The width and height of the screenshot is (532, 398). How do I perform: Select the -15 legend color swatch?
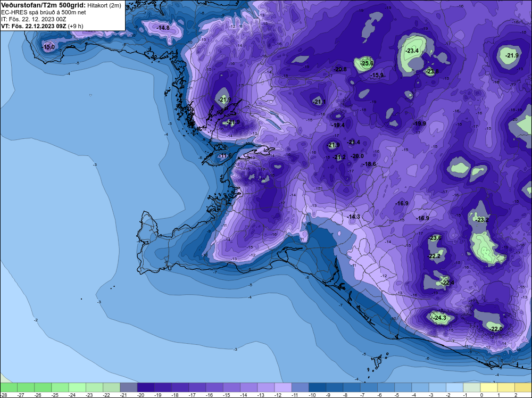click(232, 387)
